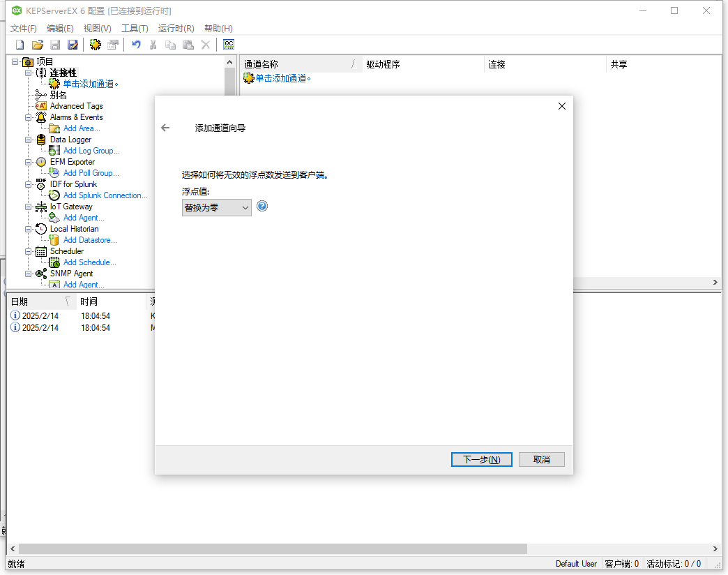Go back using the wizard arrow
The height and width of the screenshot is (575, 728).
click(x=165, y=128)
